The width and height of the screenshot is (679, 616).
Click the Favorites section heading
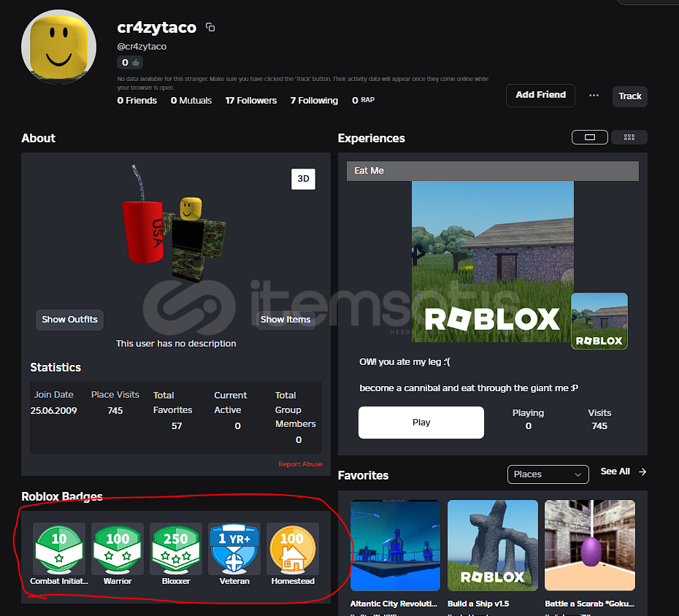363,475
